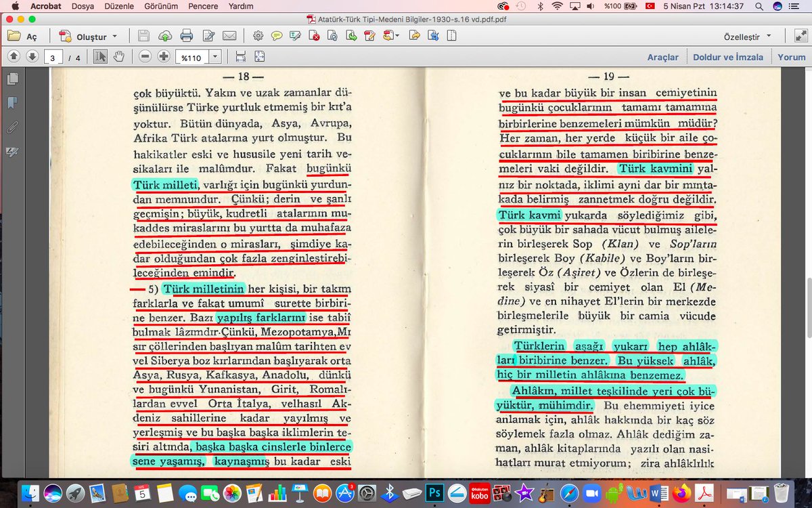The height and width of the screenshot is (508, 812).
Task: Open the combine-files icon dropdown
Action: tap(390, 36)
